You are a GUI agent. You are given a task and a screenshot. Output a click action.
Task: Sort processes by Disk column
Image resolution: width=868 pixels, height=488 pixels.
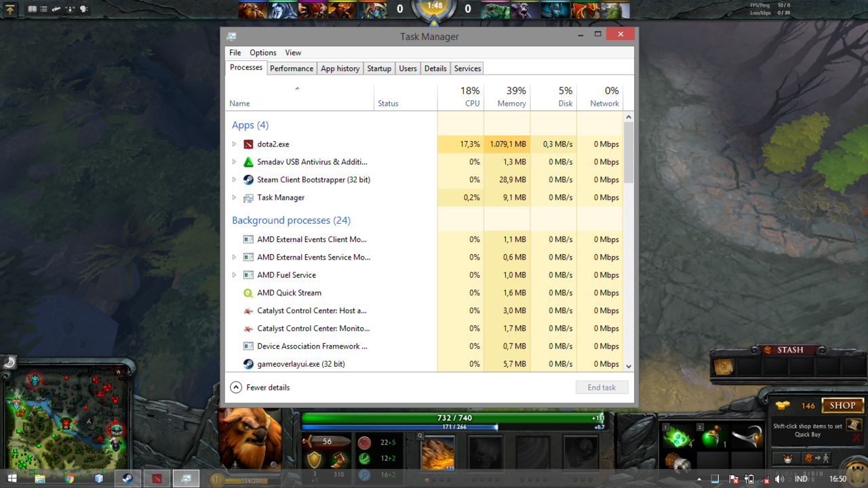(x=553, y=97)
